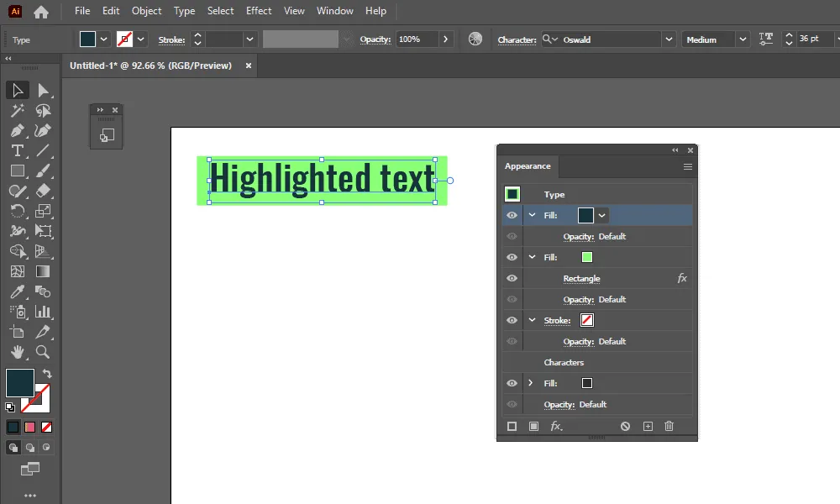Image resolution: width=840 pixels, height=504 pixels.
Task: Hide the green Fill attribute
Action: pos(512,257)
